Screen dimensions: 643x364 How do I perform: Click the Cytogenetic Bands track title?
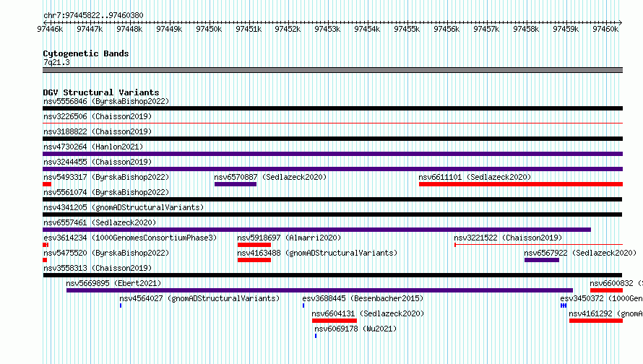point(86,53)
